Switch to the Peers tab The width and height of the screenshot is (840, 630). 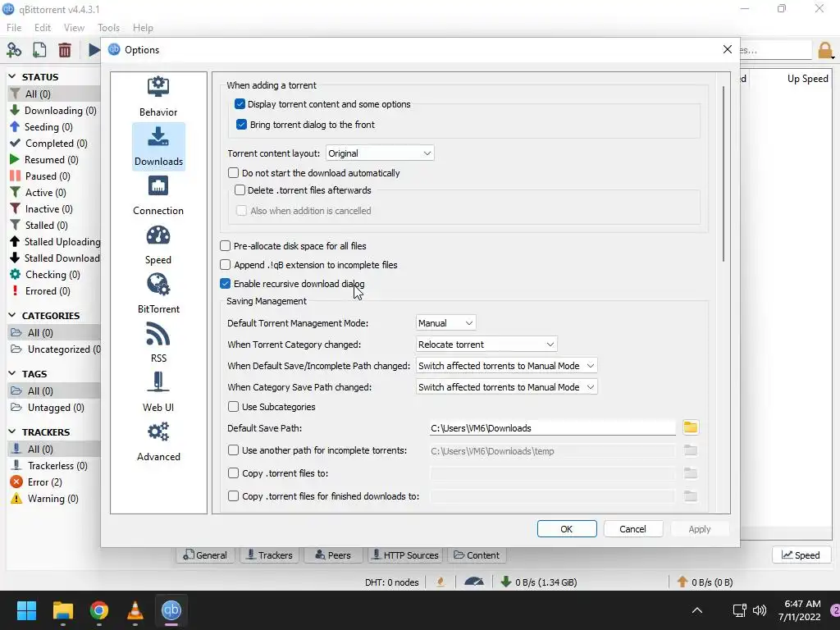(x=333, y=555)
